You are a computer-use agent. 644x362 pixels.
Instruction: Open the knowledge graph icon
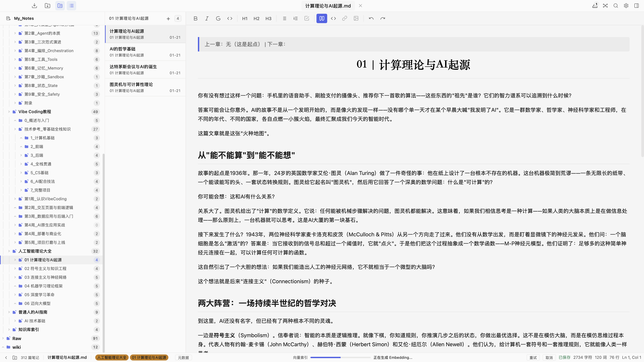[605, 6]
